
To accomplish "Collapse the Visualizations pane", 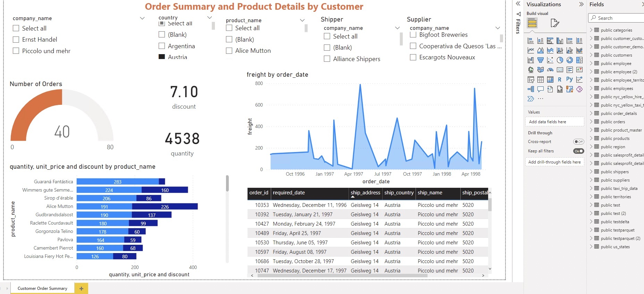I will 581,4.
